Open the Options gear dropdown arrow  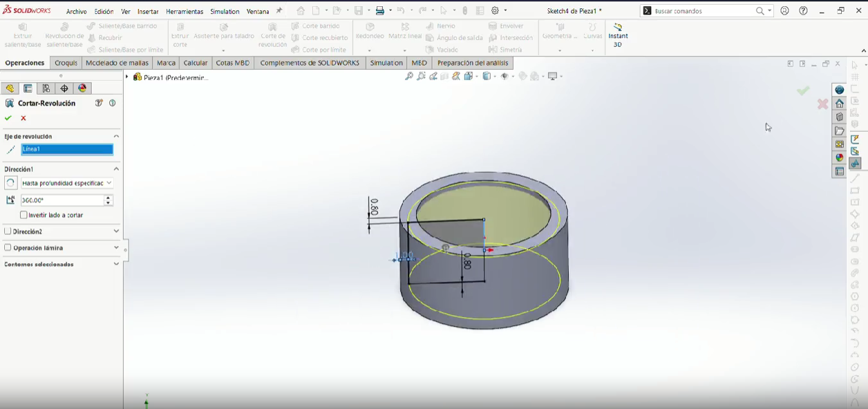tap(505, 11)
